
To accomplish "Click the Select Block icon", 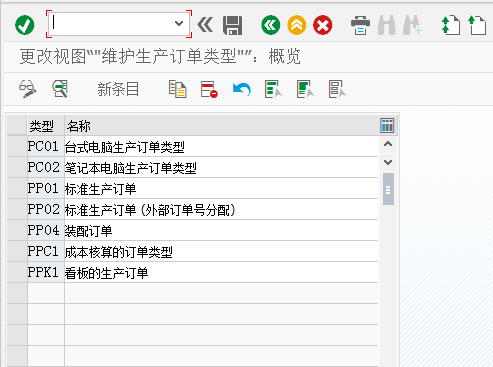I will 305,89.
